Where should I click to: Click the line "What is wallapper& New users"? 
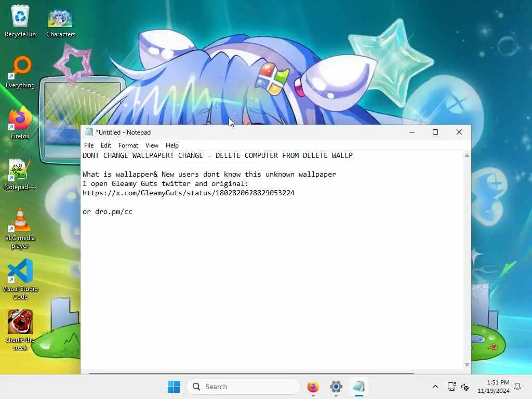209,175
